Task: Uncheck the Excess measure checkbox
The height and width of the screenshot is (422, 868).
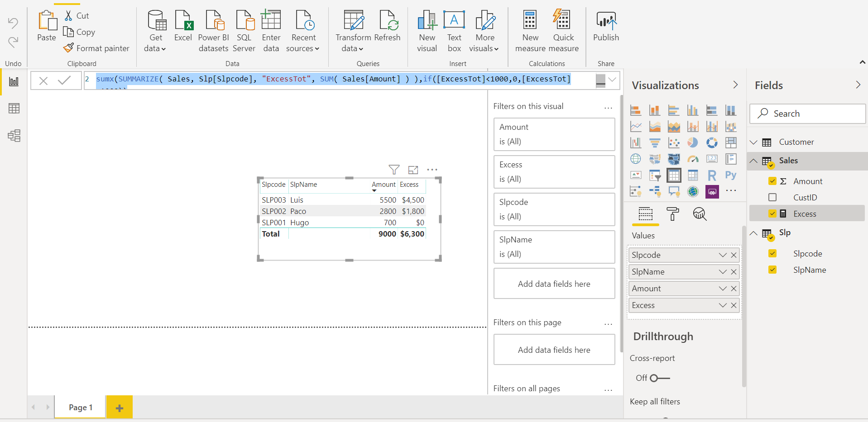Action: [x=772, y=213]
